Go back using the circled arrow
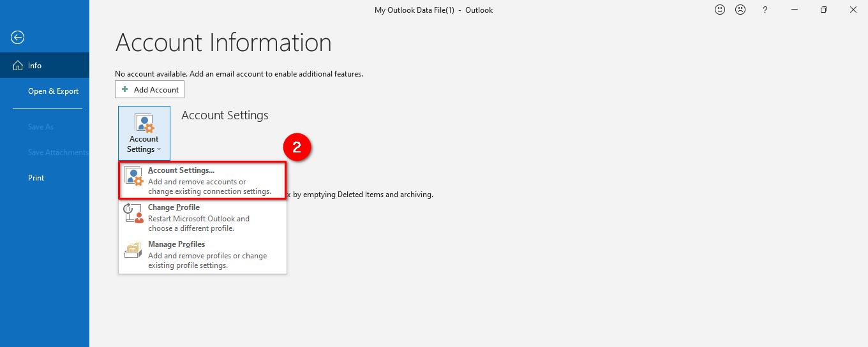The height and width of the screenshot is (347, 868). [x=18, y=38]
